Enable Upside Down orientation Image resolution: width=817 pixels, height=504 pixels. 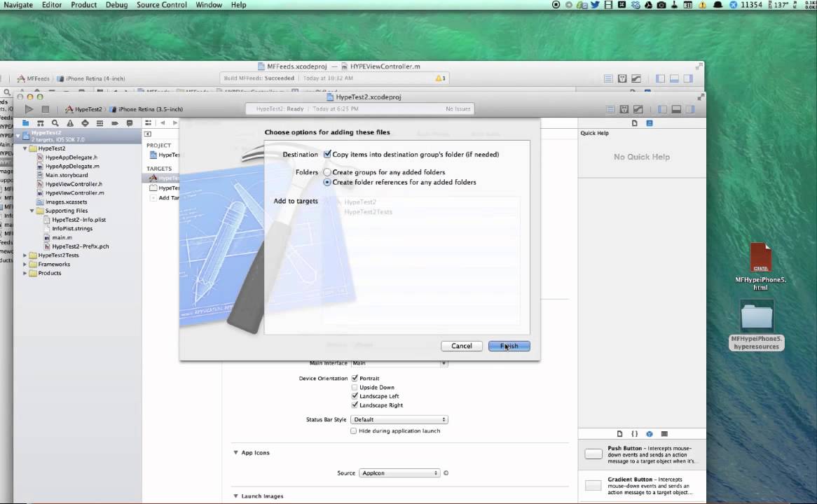tap(355, 387)
